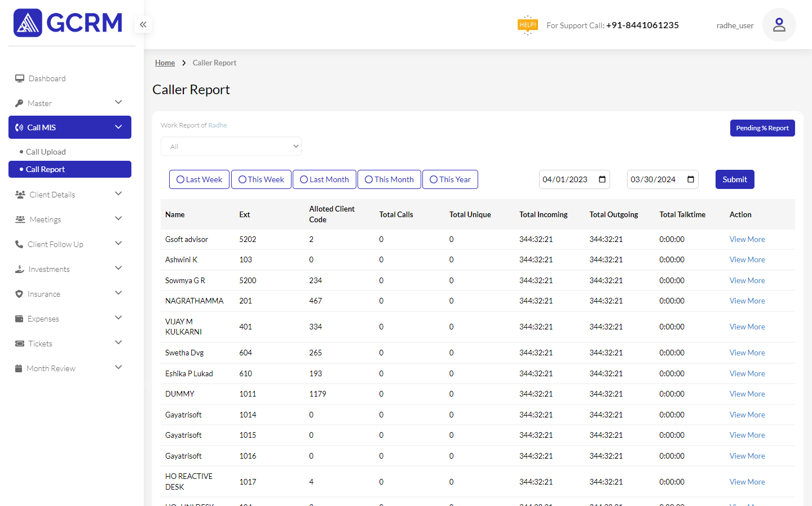Open the Meetings sidebar menu

45,219
